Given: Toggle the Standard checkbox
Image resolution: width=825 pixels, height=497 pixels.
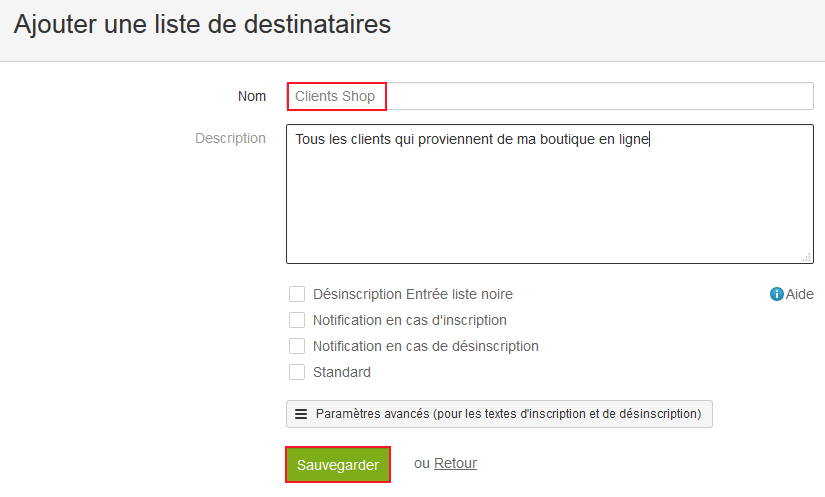Looking at the screenshot, I should [x=297, y=372].
